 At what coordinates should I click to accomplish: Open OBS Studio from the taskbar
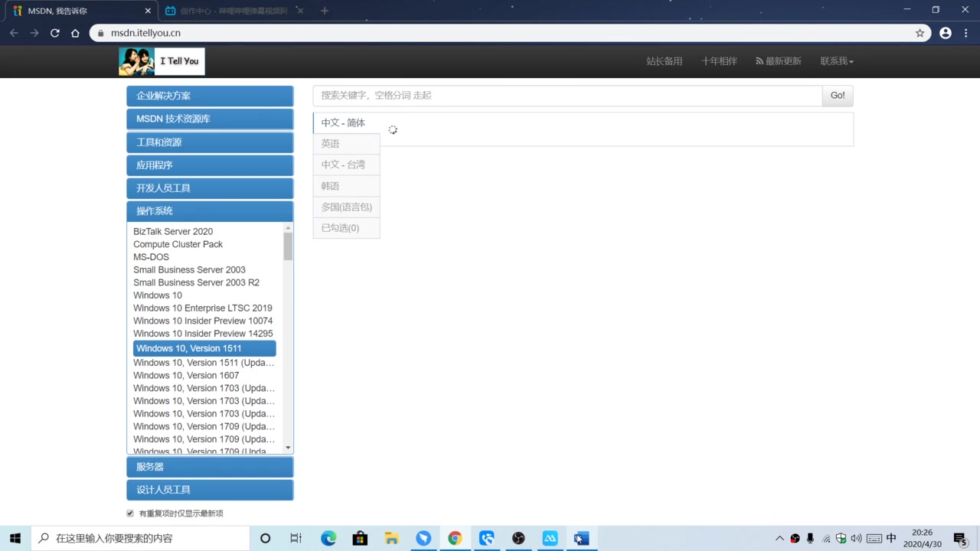(518, 538)
